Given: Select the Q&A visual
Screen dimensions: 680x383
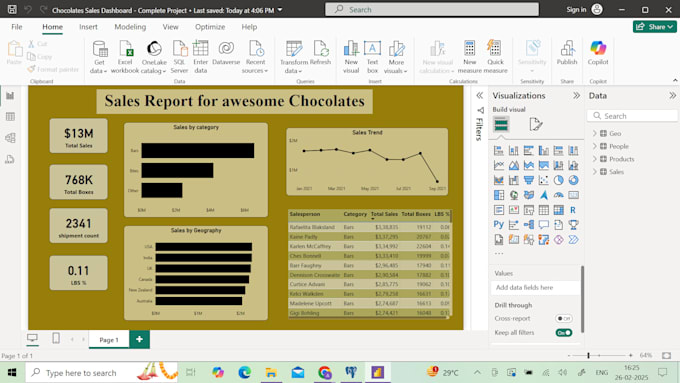Looking at the screenshot, I should click(543, 225).
